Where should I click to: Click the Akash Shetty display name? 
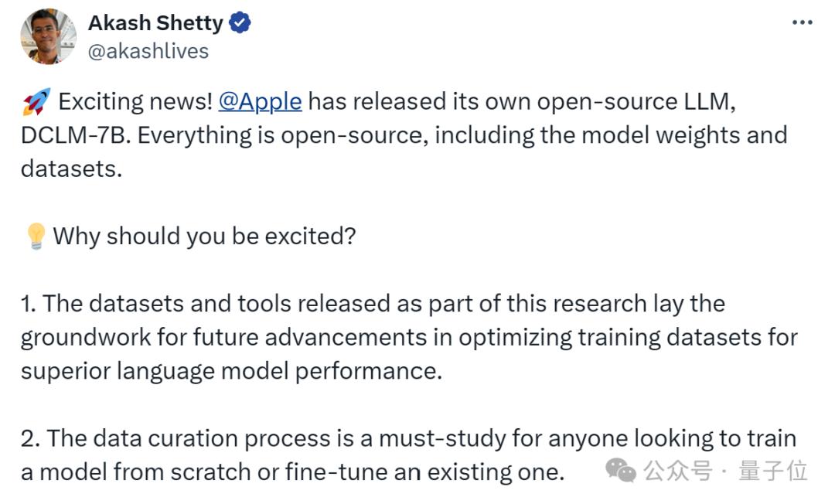click(155, 23)
